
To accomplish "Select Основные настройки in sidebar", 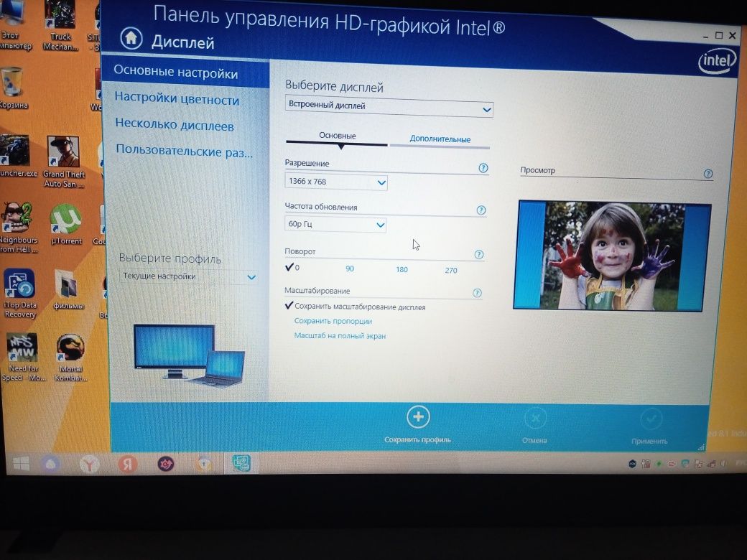I will point(186,73).
